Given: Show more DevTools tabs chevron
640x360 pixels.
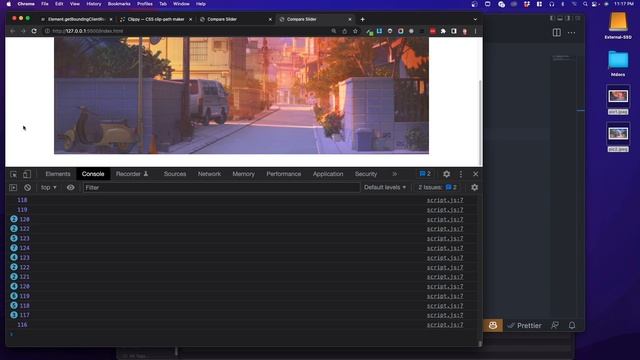Looking at the screenshot, I should click(394, 174).
